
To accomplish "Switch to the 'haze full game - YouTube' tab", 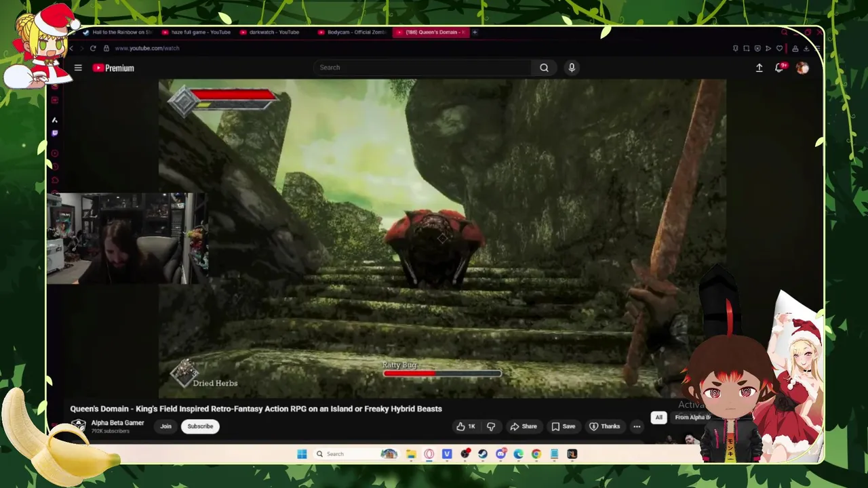I will pos(197,32).
